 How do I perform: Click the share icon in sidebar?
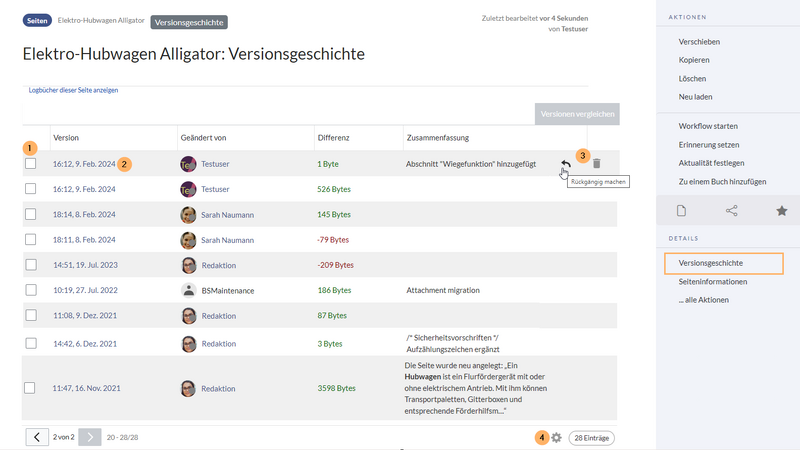point(732,211)
